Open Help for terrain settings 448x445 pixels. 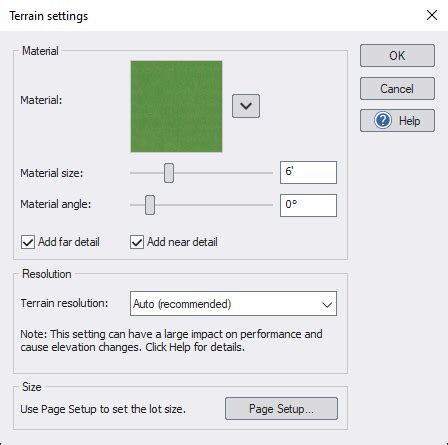397,121
